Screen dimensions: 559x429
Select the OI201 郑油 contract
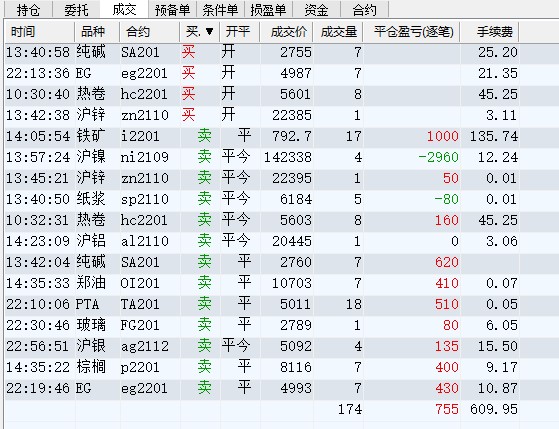pos(140,284)
